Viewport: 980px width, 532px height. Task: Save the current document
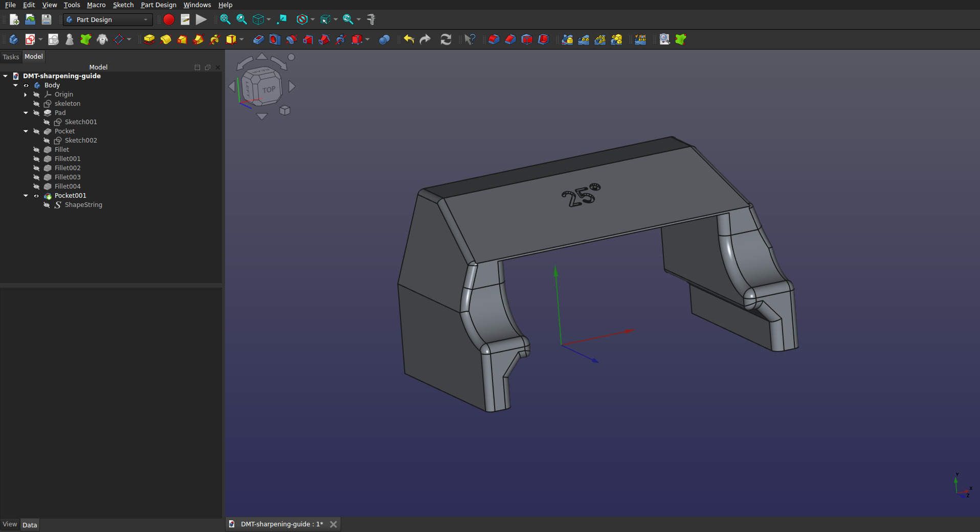tap(47, 19)
